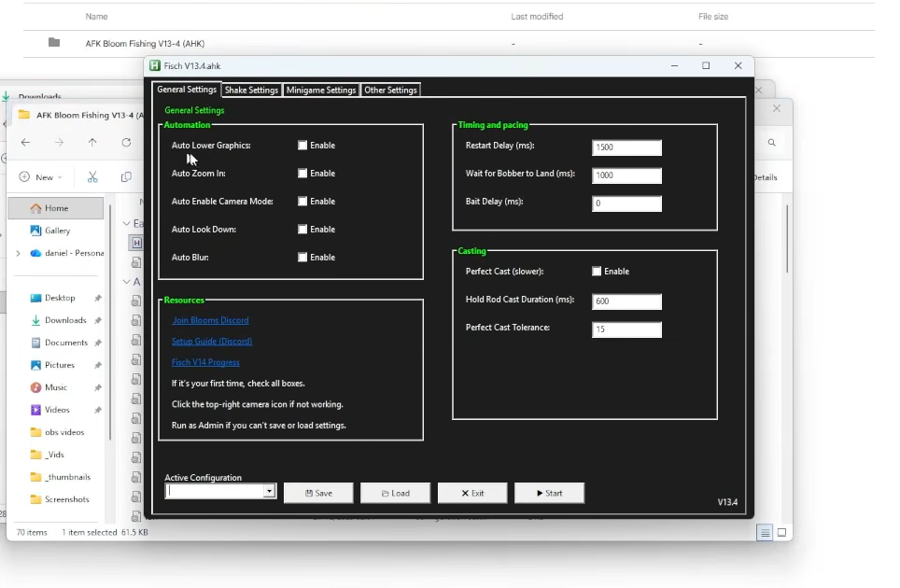Click the Copy icon in Explorer toolbar
This screenshot has width=900, height=588.
[x=126, y=177]
